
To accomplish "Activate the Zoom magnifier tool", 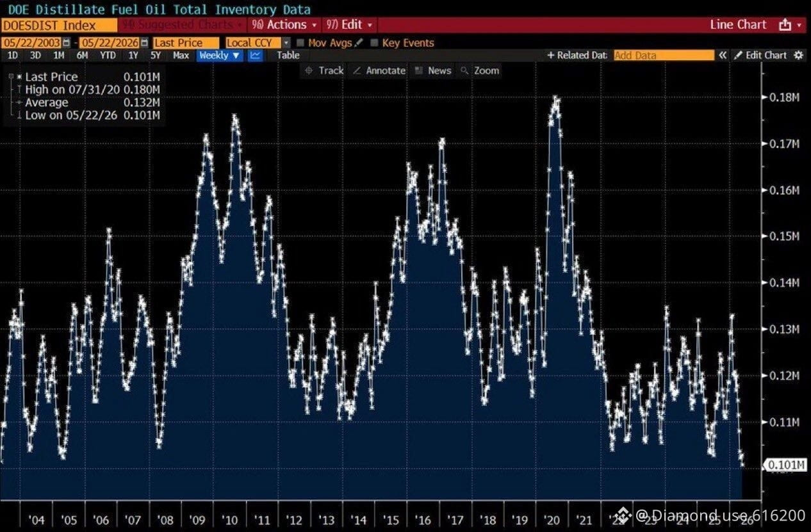I will (480, 70).
